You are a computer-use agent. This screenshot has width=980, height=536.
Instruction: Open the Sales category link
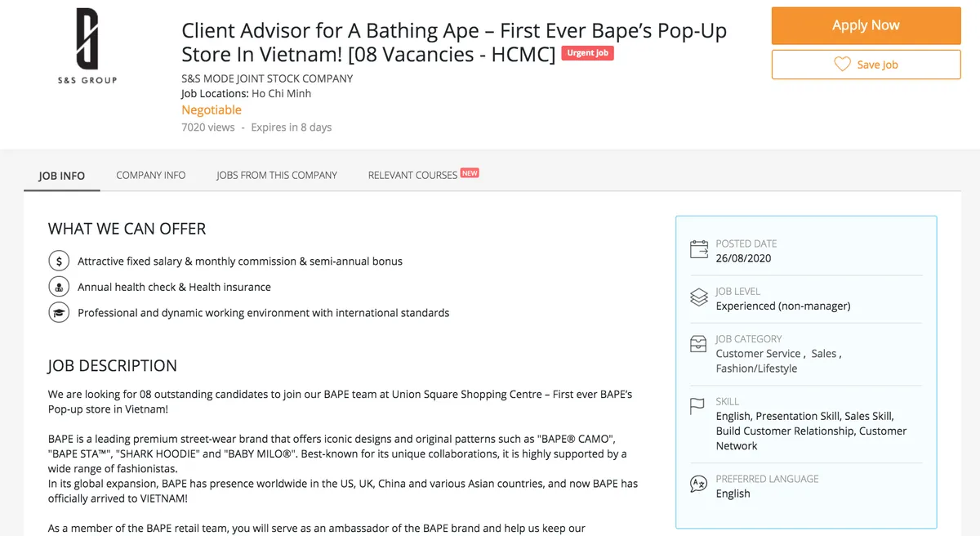pos(824,354)
